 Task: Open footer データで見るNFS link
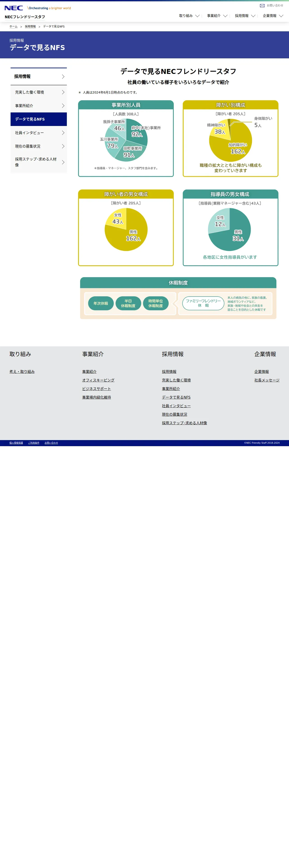pos(176,397)
